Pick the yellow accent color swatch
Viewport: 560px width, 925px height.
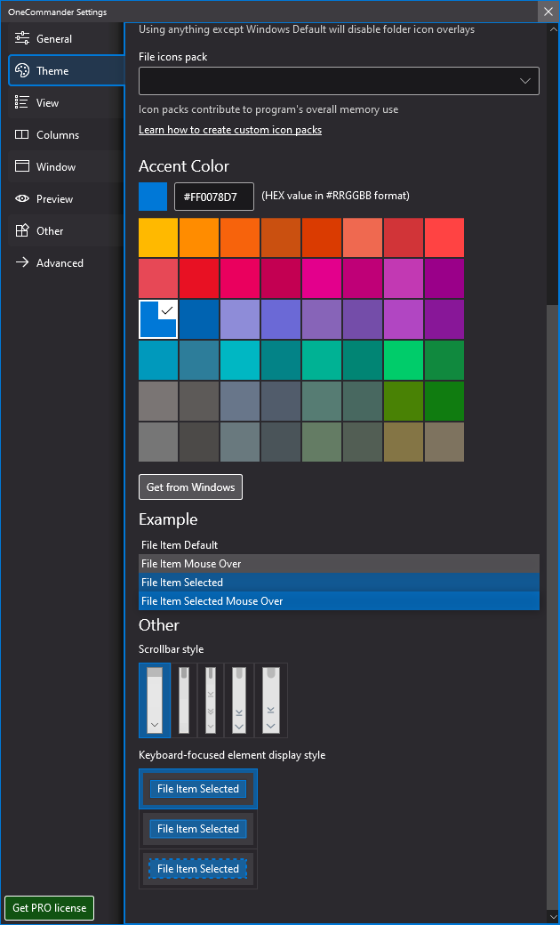click(158, 237)
